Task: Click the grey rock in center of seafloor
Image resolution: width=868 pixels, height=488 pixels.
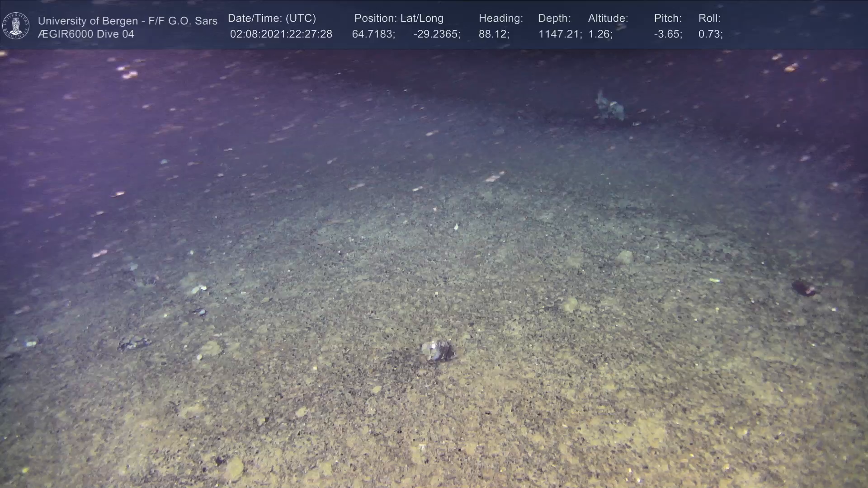Action: (436, 351)
